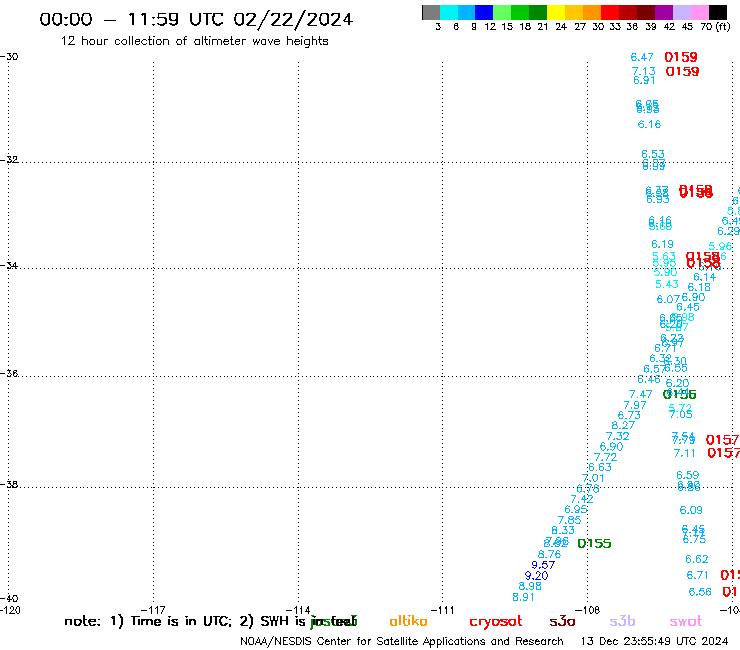Click the subtitle '12 hour collection of altimeter wave heights'
This screenshot has width=740, height=650.
(194, 41)
